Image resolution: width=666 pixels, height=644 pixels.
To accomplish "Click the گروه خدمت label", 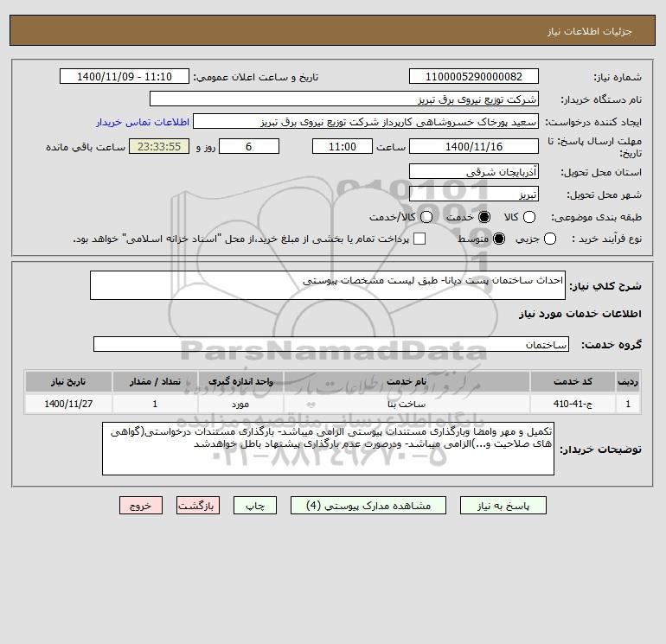I will [612, 345].
